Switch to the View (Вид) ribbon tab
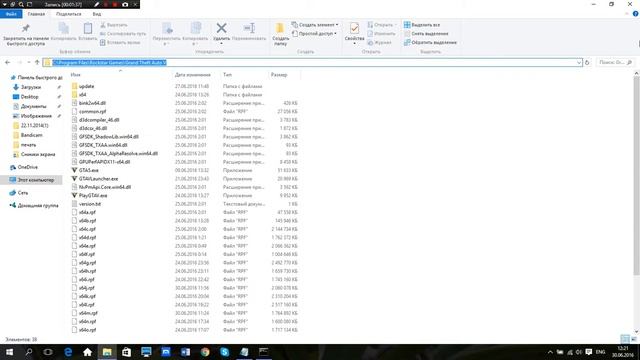 97,14
